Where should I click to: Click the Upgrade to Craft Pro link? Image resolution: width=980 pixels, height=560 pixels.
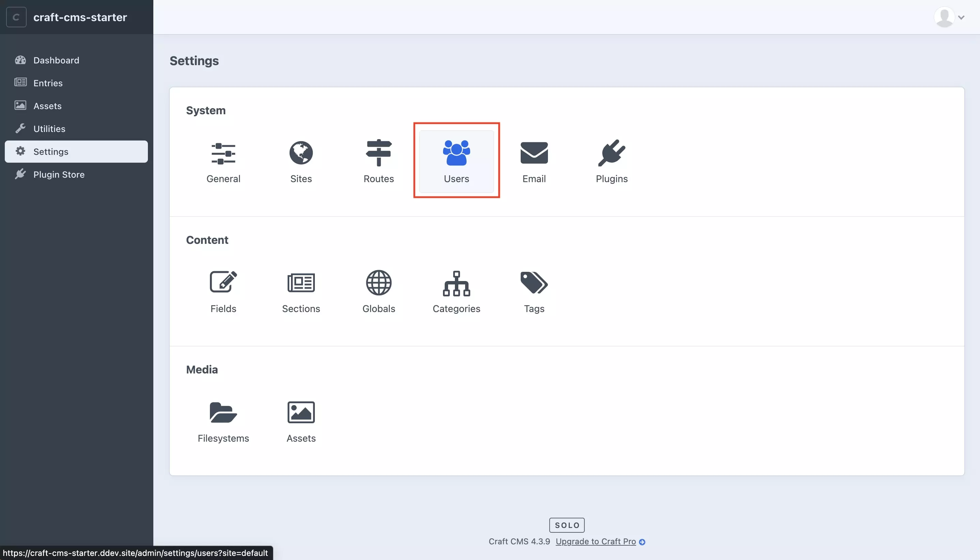tap(595, 542)
